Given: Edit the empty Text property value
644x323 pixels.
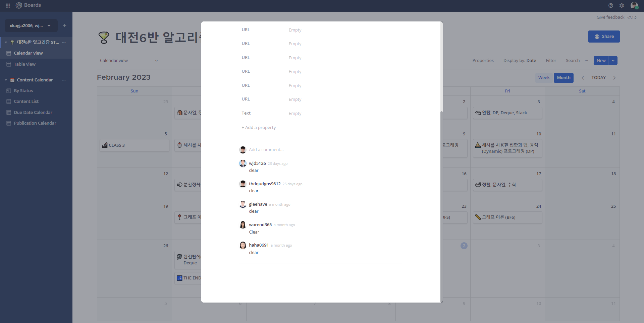Looking at the screenshot, I should (295, 113).
